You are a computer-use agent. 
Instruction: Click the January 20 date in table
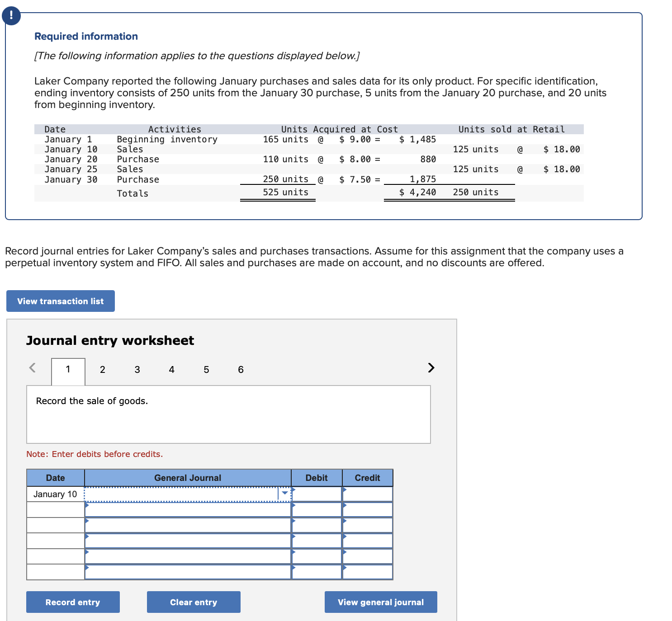71,159
